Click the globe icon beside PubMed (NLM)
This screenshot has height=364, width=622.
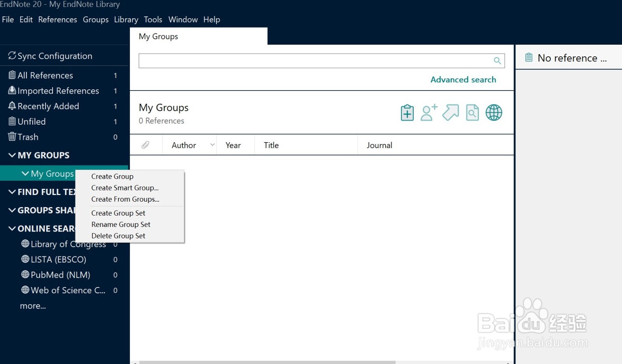click(25, 274)
